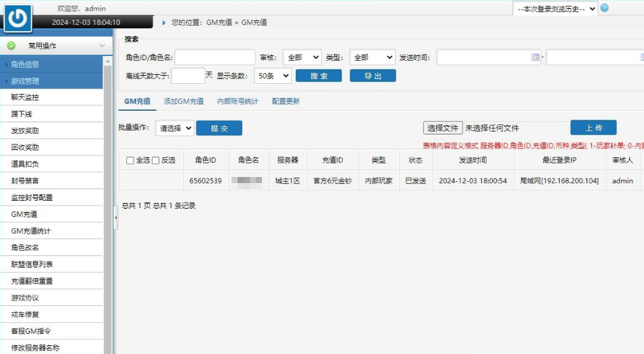Viewport: 644px width, 354px height.
Task: Open the 显示条数 50条 dropdown
Action: click(273, 76)
